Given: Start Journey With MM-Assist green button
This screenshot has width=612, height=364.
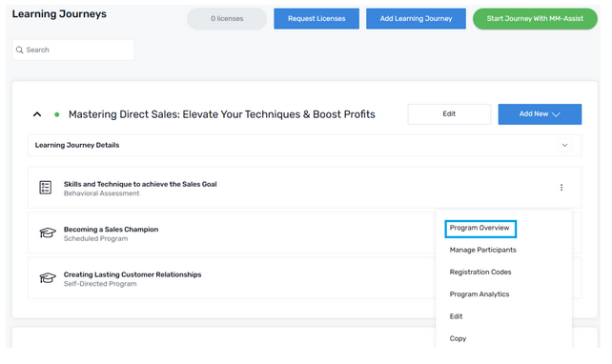Looking at the screenshot, I should pyautogui.click(x=535, y=19).
